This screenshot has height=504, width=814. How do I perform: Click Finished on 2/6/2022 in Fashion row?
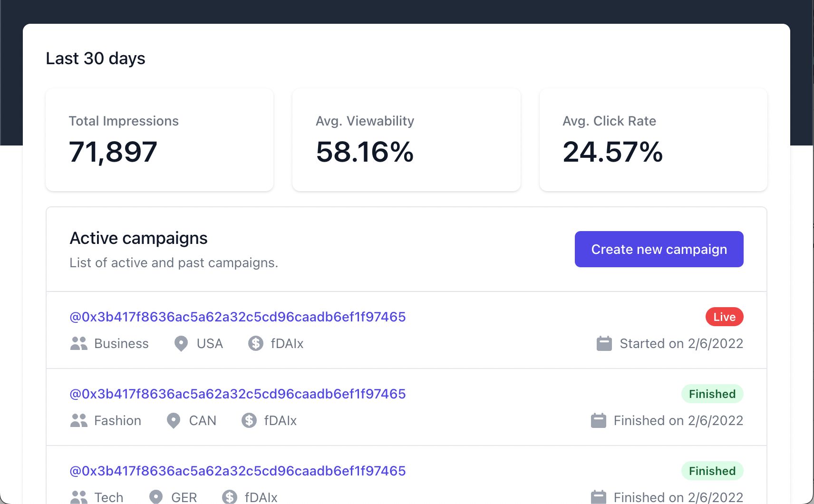pyautogui.click(x=678, y=420)
